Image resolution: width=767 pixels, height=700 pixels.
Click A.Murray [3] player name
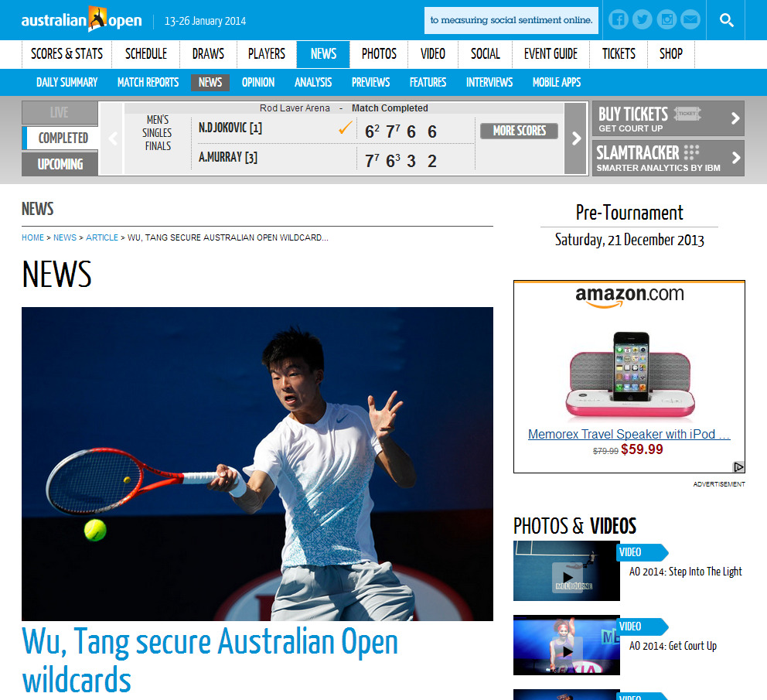click(228, 157)
